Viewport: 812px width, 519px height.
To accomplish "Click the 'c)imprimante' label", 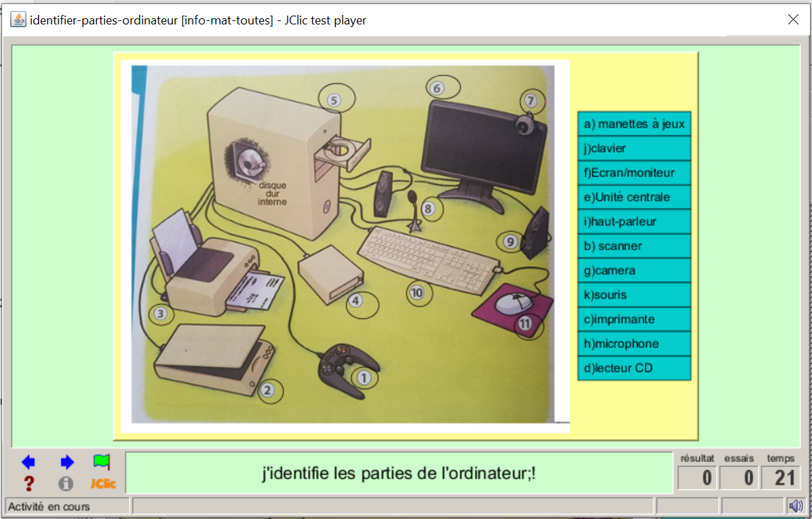I will coord(634,320).
